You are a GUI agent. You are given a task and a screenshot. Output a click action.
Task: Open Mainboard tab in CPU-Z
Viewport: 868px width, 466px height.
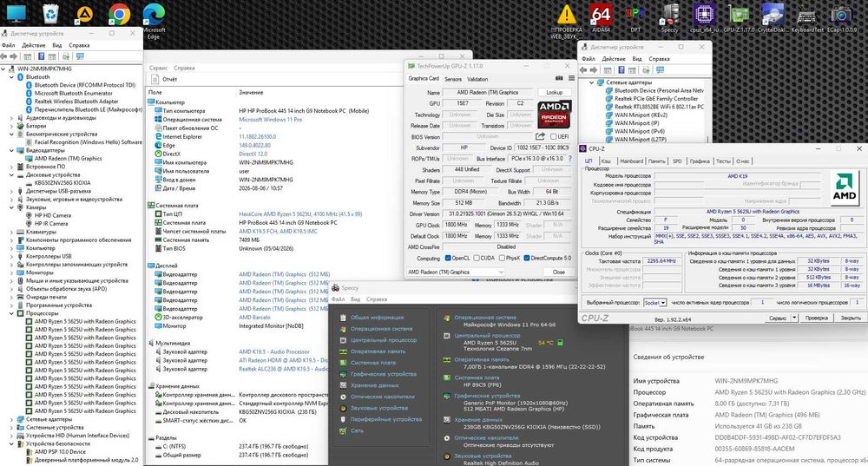pos(631,161)
